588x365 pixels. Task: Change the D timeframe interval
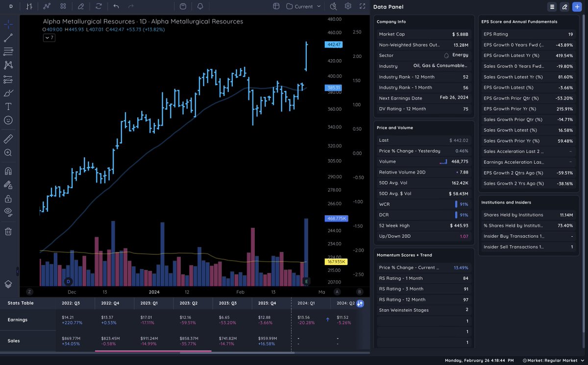(11, 6)
